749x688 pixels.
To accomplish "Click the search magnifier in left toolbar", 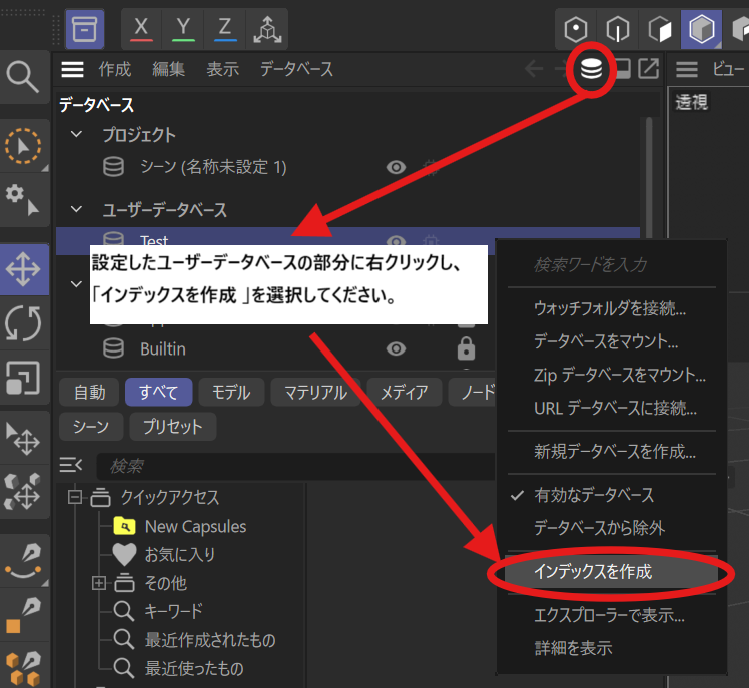I will [x=23, y=76].
